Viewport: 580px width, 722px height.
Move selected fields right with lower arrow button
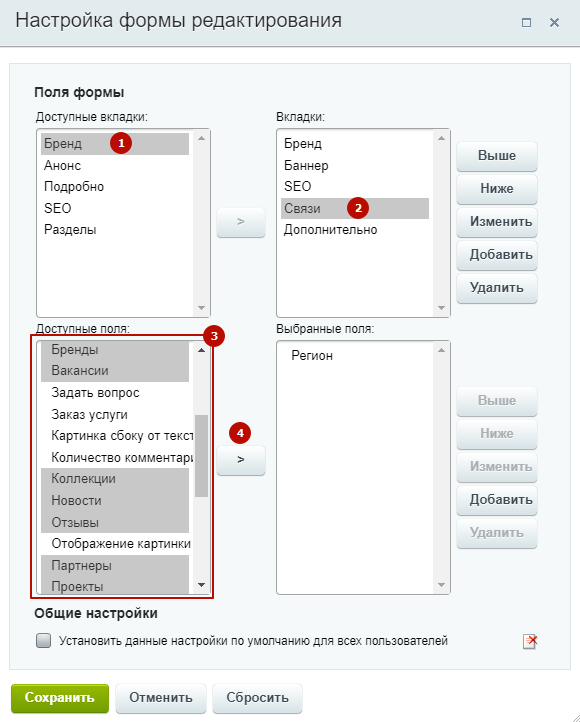(241, 460)
